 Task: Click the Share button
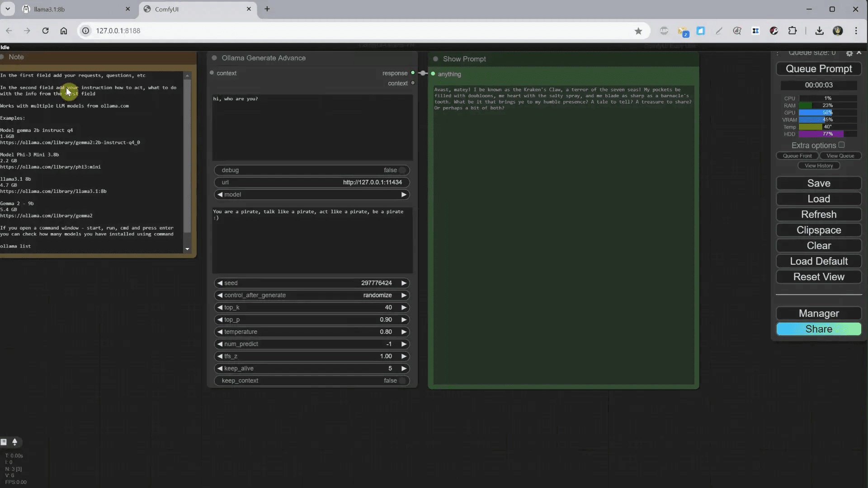(x=818, y=329)
